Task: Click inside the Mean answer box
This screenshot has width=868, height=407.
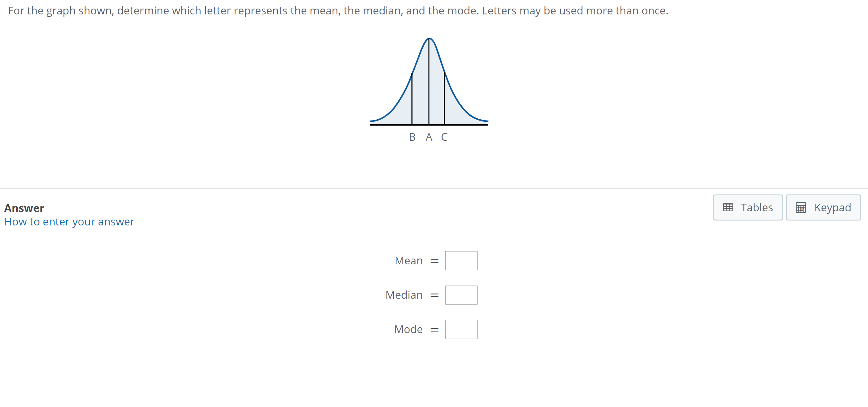Action: tap(461, 260)
